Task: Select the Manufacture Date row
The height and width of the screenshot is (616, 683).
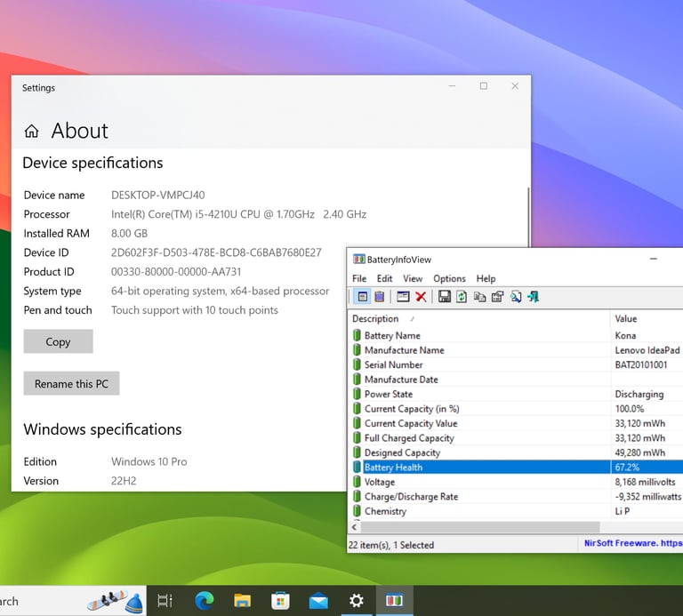Action: coord(515,380)
